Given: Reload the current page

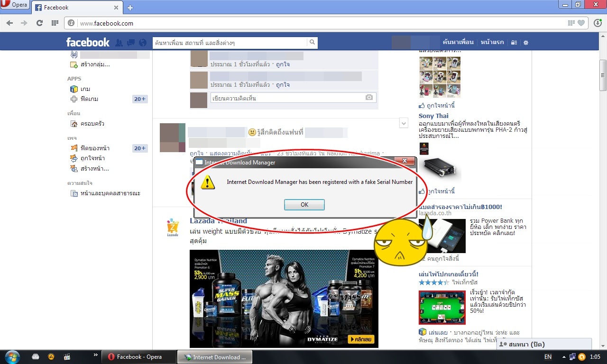Looking at the screenshot, I should (x=39, y=23).
